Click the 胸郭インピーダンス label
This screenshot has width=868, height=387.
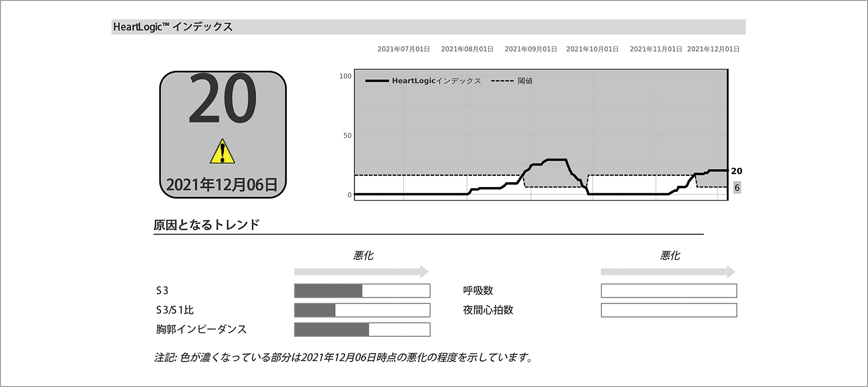point(202,329)
